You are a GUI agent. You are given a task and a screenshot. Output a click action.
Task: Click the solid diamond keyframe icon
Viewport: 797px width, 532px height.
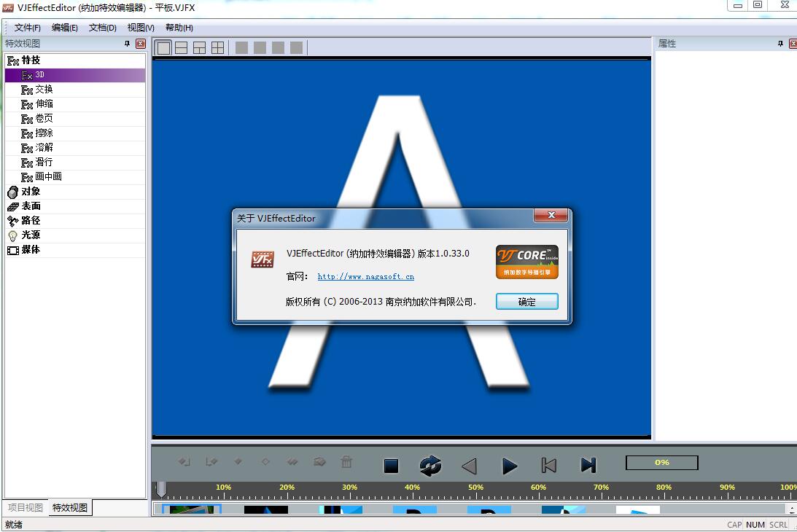tap(238, 461)
